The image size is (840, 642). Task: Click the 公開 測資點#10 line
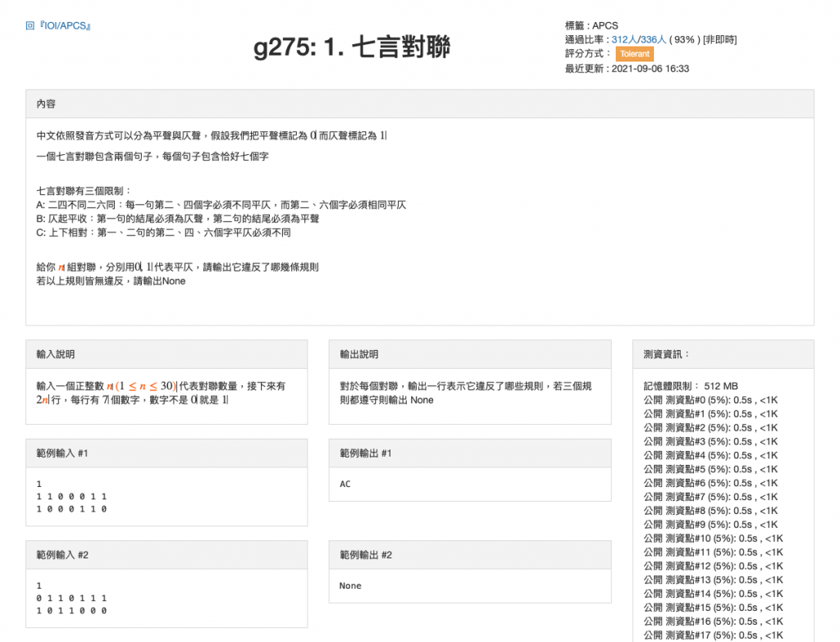(x=713, y=539)
